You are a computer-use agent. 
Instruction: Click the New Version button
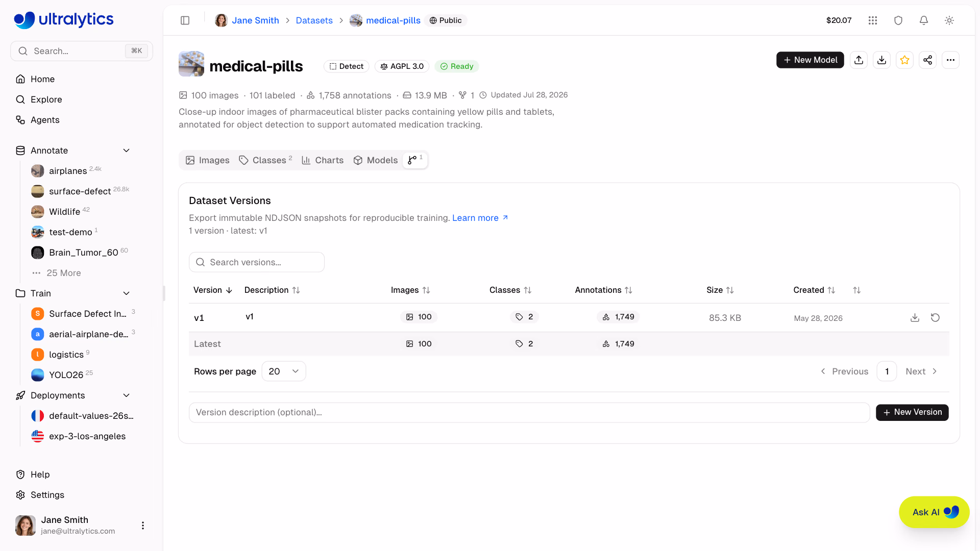tap(912, 412)
